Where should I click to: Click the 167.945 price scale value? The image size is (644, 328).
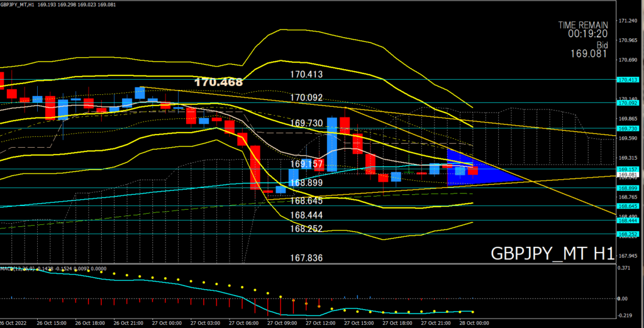pyautogui.click(x=628, y=256)
